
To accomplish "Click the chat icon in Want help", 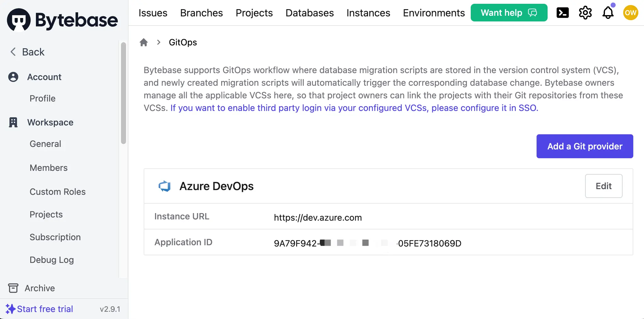I will 532,13.
